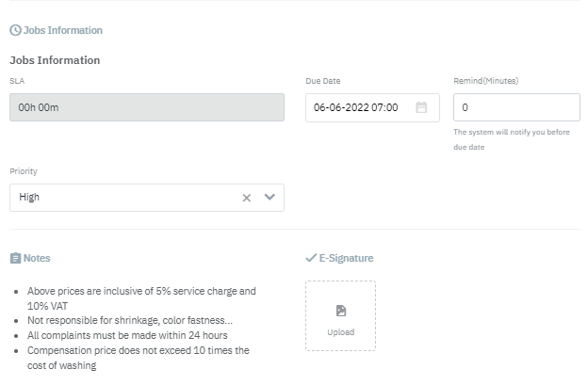Screen dimensions: 588x385
Task: Click the bold Jobs Information subheading
Action: coord(55,60)
